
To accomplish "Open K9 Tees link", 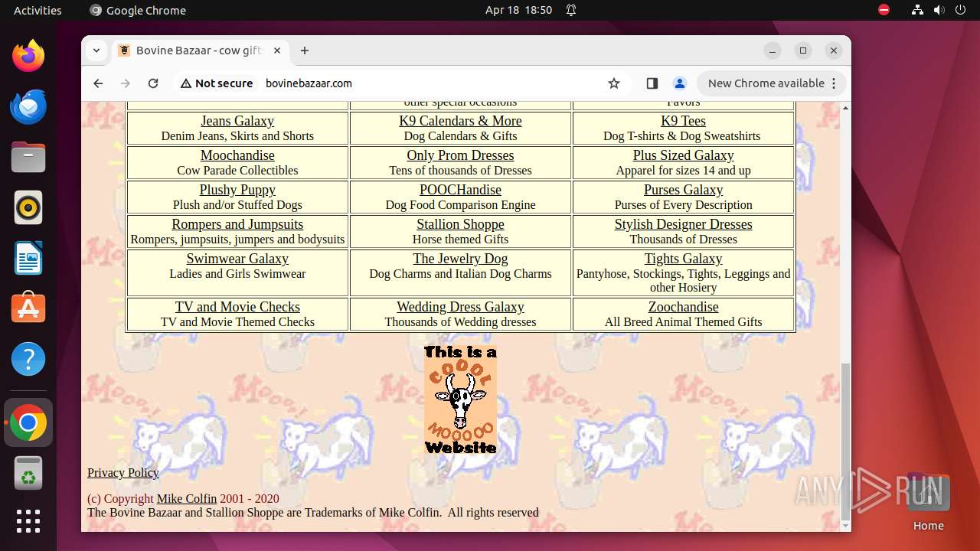I will [x=683, y=121].
